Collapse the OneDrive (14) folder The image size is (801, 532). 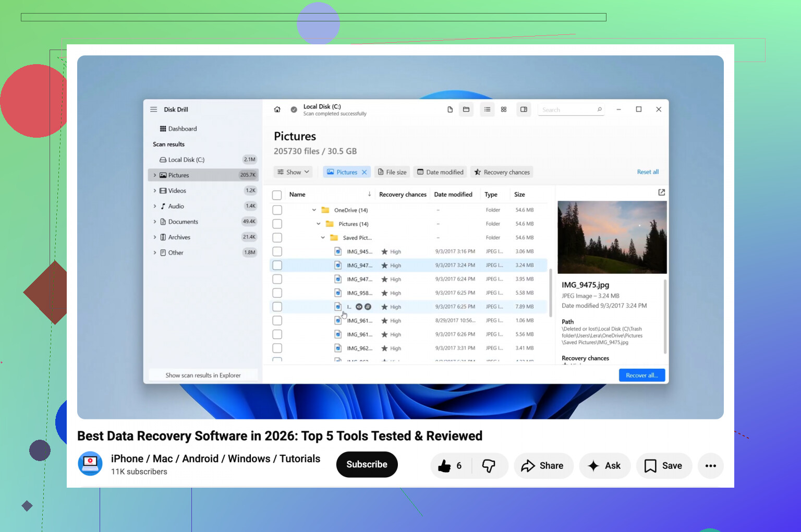(314, 210)
